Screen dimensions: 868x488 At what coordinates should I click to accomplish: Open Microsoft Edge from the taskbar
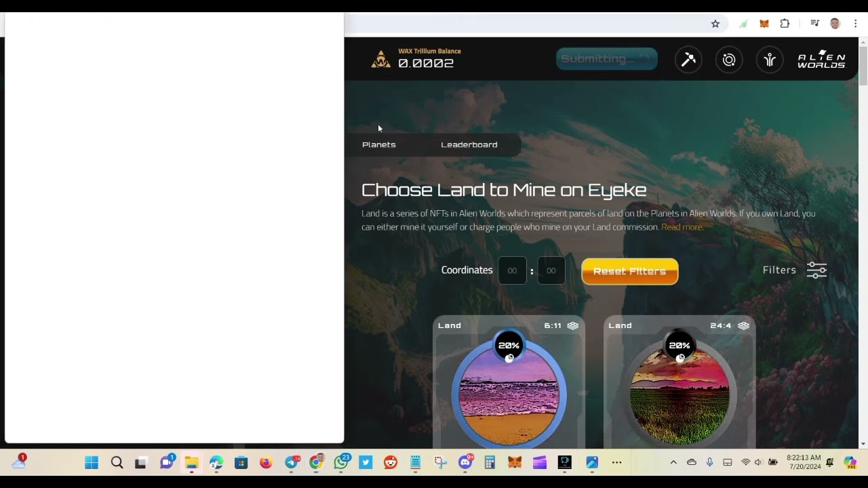(216, 463)
